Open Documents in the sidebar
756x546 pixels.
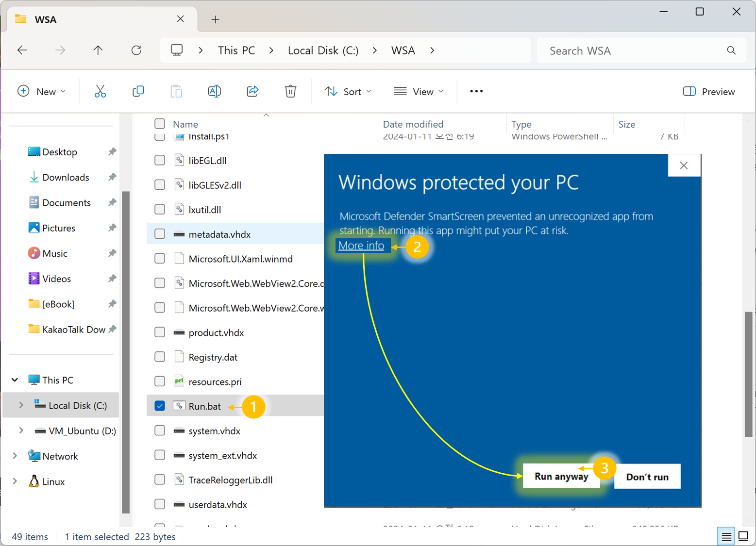[x=67, y=202]
